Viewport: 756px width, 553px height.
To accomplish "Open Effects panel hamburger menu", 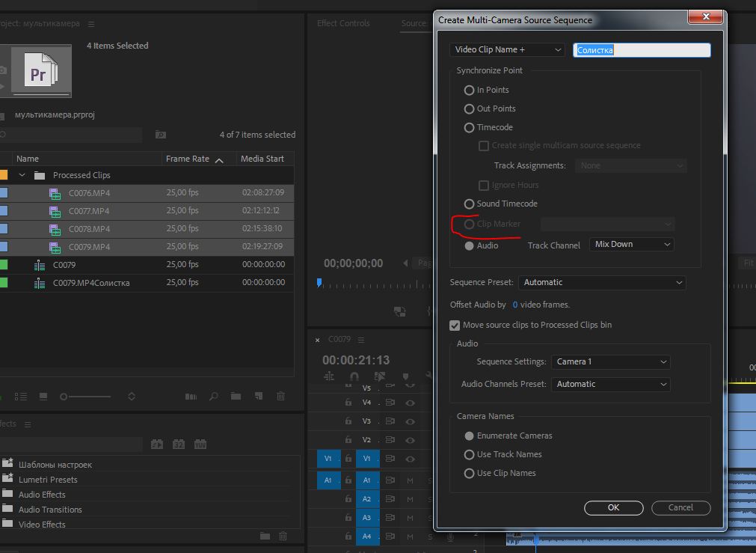I will pos(28,424).
